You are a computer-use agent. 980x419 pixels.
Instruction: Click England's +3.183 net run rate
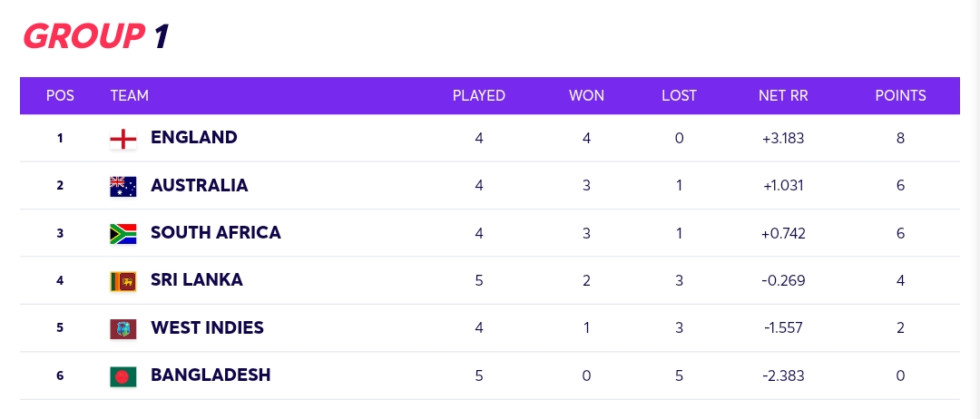pyautogui.click(x=783, y=139)
